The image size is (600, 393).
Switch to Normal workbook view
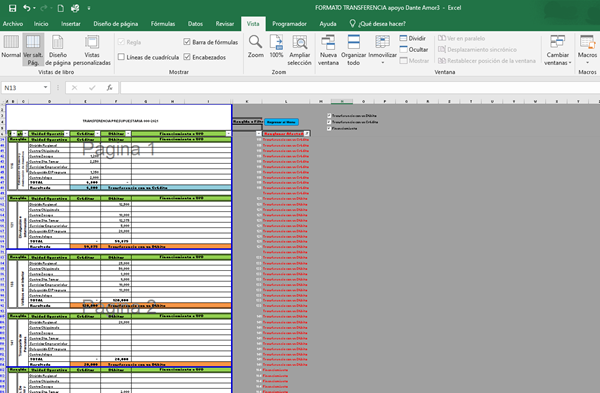[11, 47]
